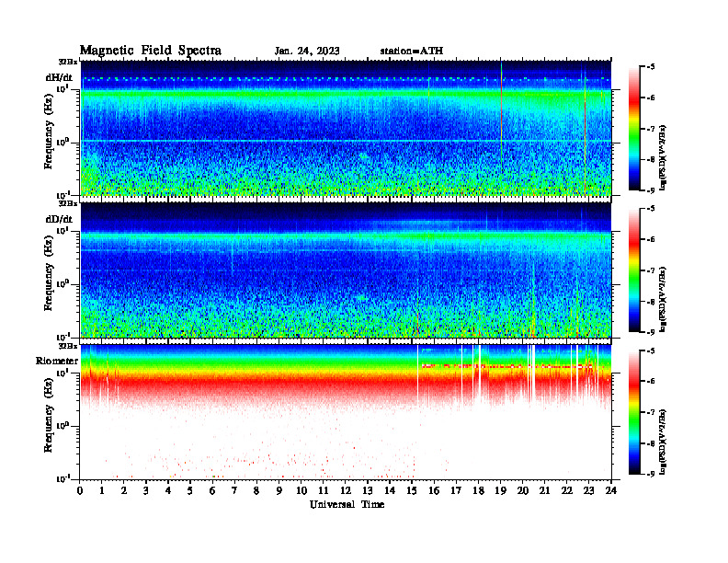This screenshot has height=563, width=728.
Task: Click the 10^0 frequency tick of the dD/dt panel
Action: 63,284
